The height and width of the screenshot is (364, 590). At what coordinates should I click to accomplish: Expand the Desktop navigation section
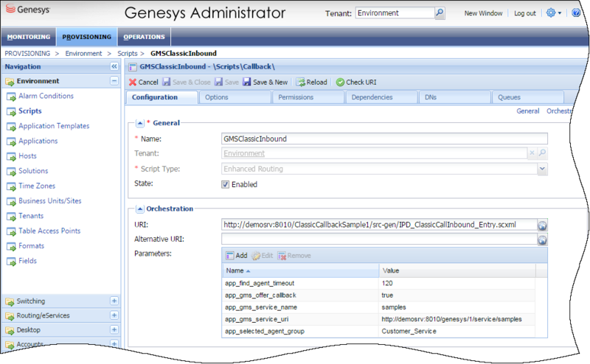pyautogui.click(x=114, y=329)
